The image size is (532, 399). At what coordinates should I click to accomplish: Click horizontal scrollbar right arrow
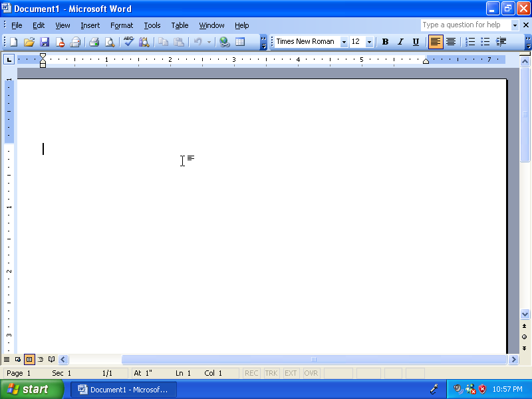point(513,359)
